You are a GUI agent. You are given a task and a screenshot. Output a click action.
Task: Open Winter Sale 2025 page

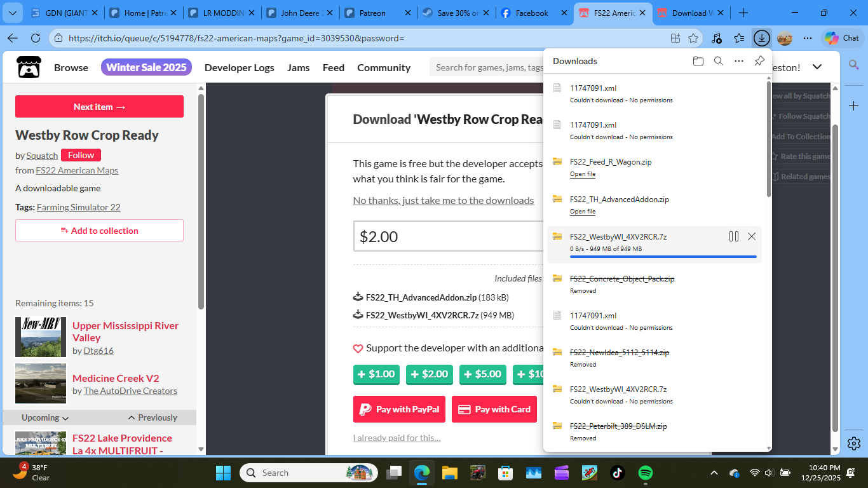(146, 67)
